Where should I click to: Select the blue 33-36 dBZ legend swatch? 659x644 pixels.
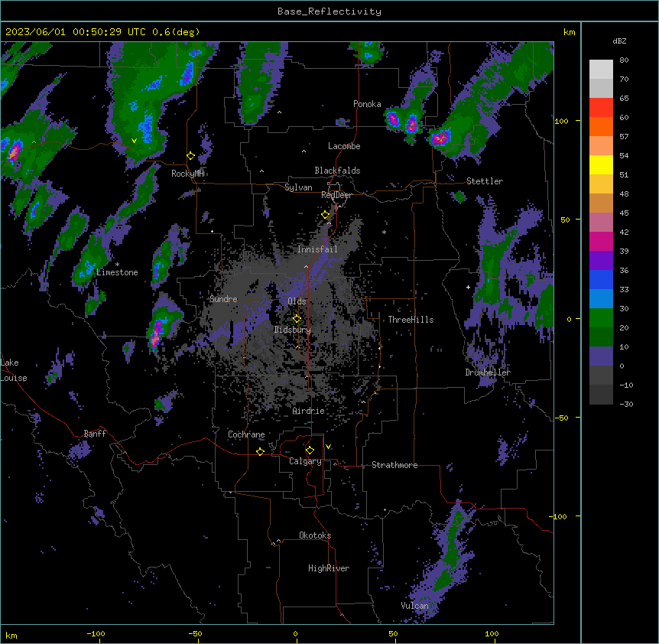pyautogui.click(x=601, y=279)
